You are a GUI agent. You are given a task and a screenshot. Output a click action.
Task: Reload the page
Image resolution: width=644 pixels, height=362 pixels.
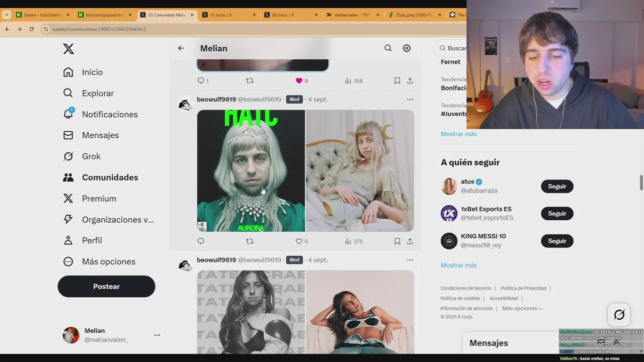[x=31, y=29]
